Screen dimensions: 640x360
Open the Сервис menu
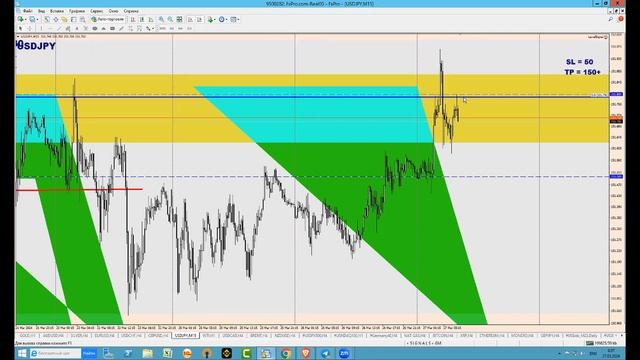96,11
